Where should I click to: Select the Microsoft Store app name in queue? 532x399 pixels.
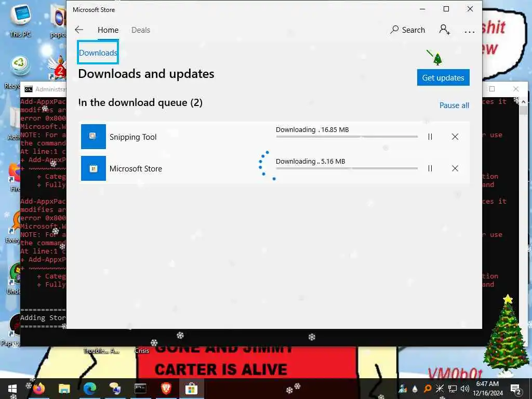[x=136, y=169]
